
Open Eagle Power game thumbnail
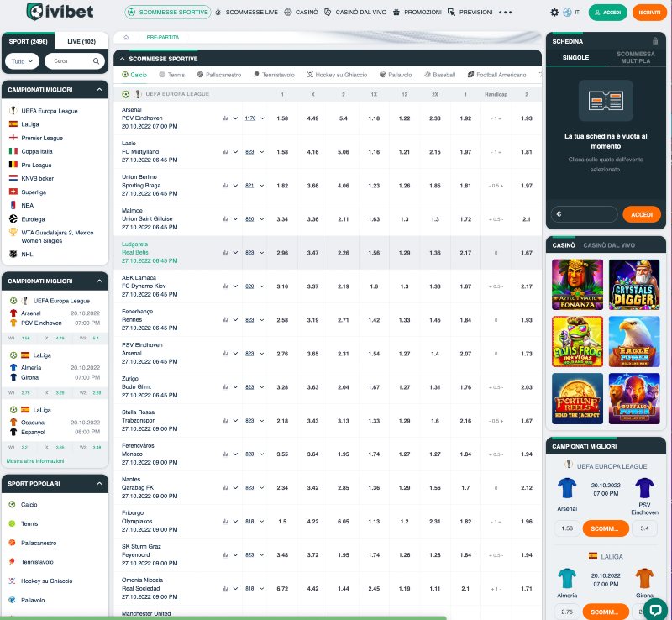point(634,341)
